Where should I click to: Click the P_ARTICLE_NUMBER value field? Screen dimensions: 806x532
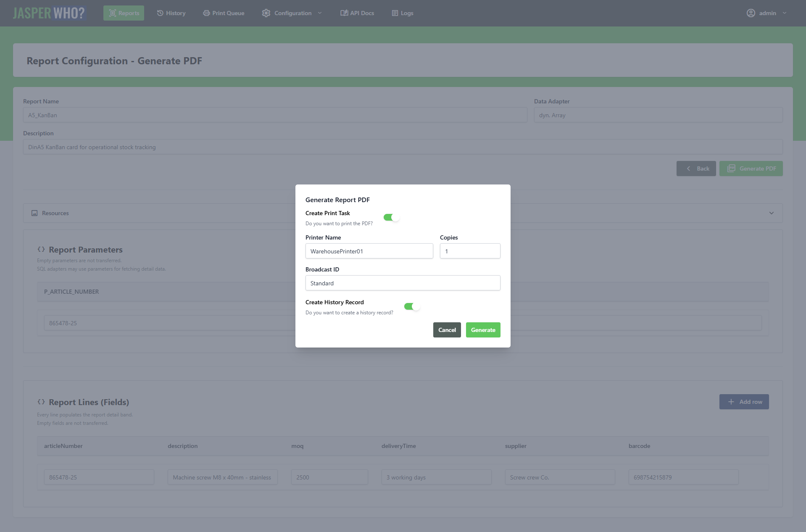(403, 323)
